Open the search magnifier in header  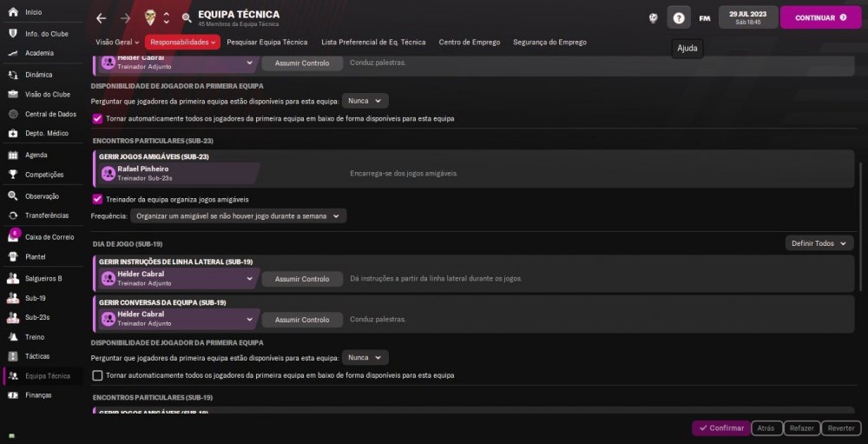click(187, 18)
